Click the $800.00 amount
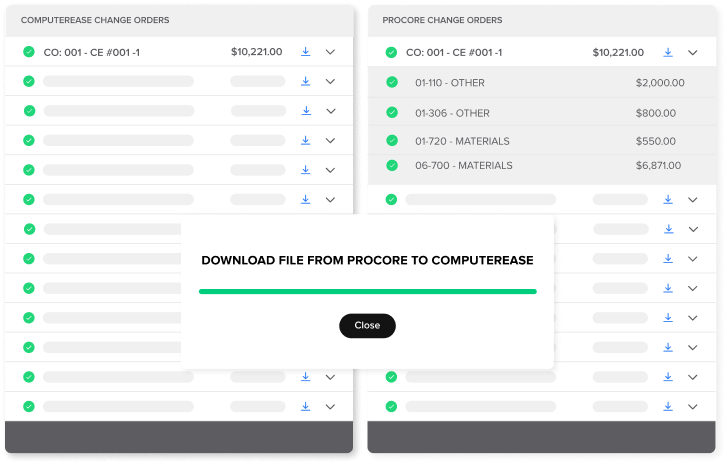The image size is (727, 464). click(x=656, y=113)
